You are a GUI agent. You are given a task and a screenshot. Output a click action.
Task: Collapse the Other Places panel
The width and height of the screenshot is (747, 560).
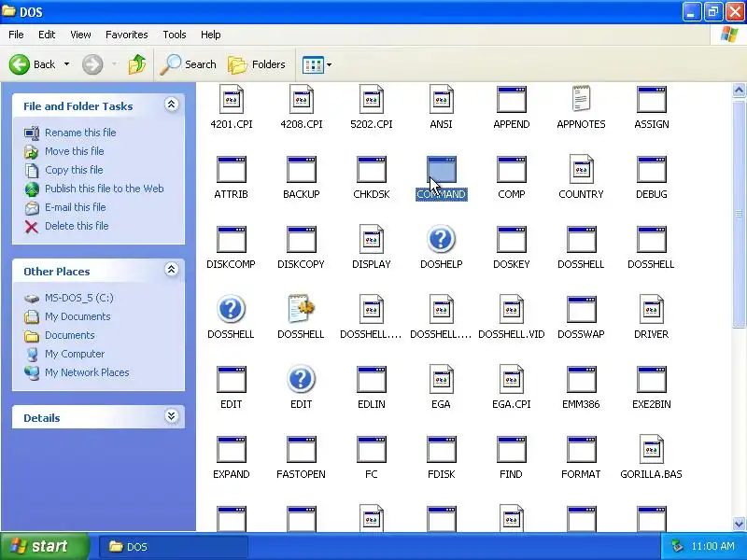[171, 270]
